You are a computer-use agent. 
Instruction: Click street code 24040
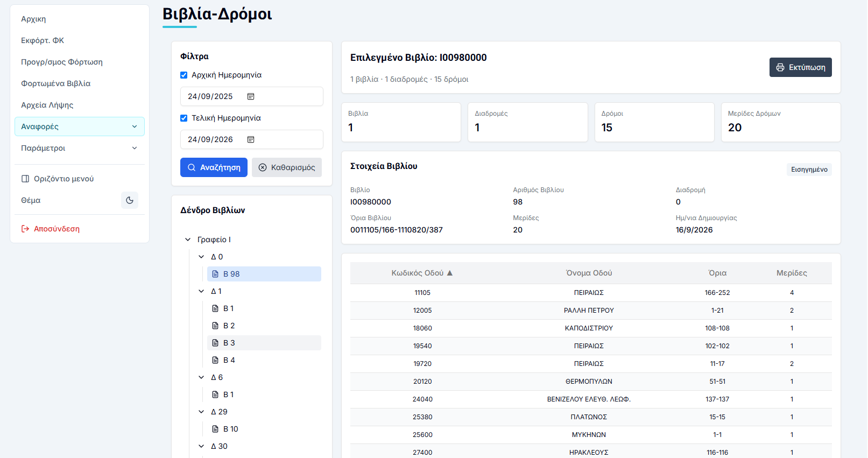pyautogui.click(x=422, y=399)
